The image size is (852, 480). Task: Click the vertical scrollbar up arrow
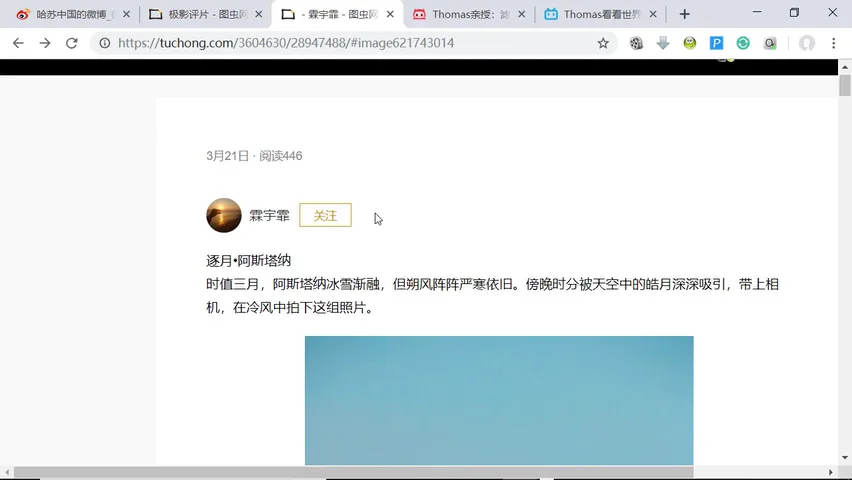pyautogui.click(x=844, y=67)
